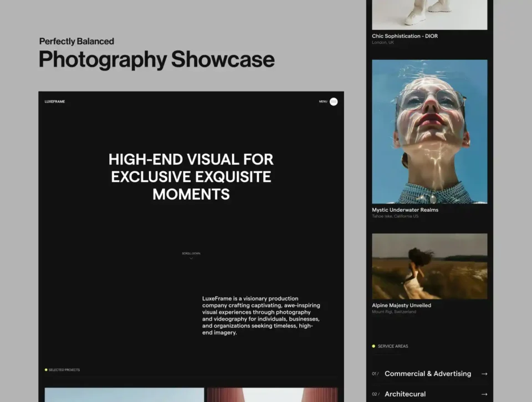Open the round hamburger menu icon

tap(334, 101)
